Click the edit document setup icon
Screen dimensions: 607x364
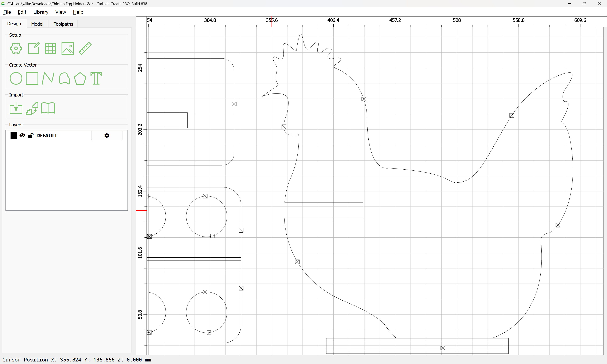coord(33,48)
